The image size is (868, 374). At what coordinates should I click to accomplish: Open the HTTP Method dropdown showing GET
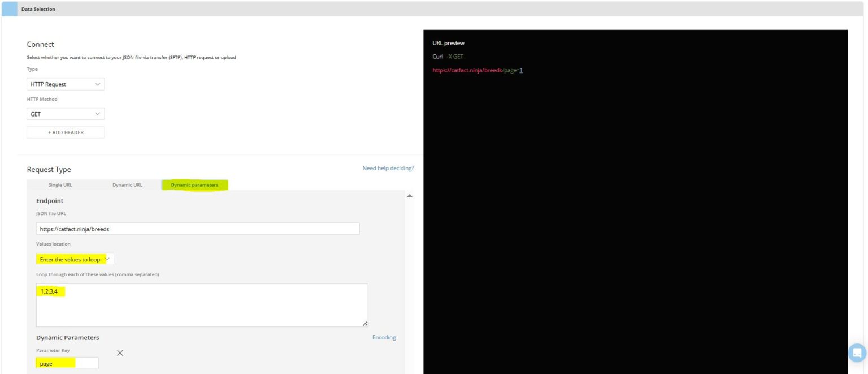pyautogui.click(x=66, y=113)
